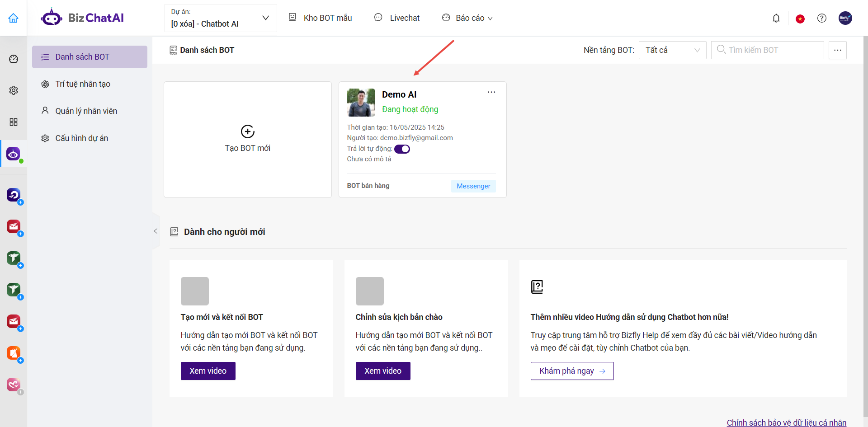Screen dimensions: 868x427
Task: Click the Demo AI bot name
Action: pyautogui.click(x=399, y=94)
